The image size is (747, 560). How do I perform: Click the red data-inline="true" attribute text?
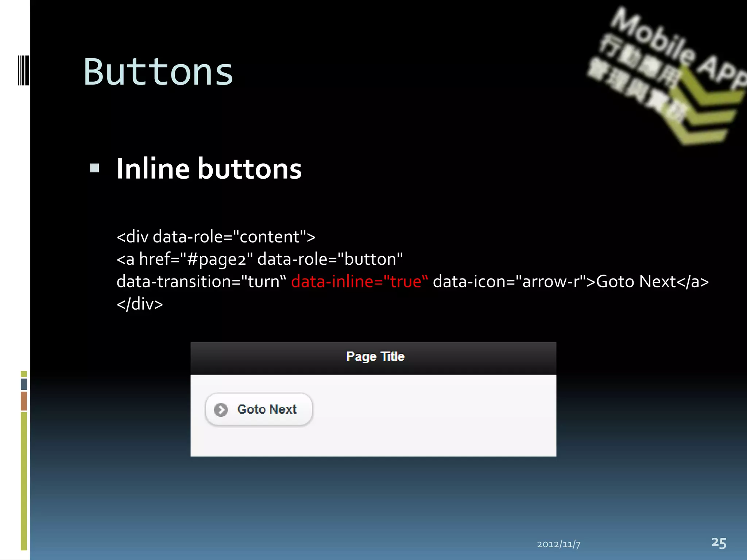tap(360, 281)
